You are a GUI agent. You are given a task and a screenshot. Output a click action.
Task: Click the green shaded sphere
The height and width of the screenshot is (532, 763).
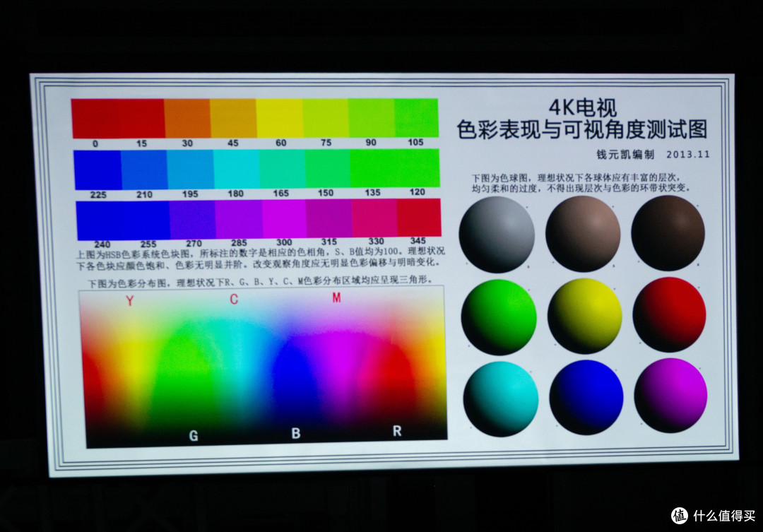click(499, 317)
